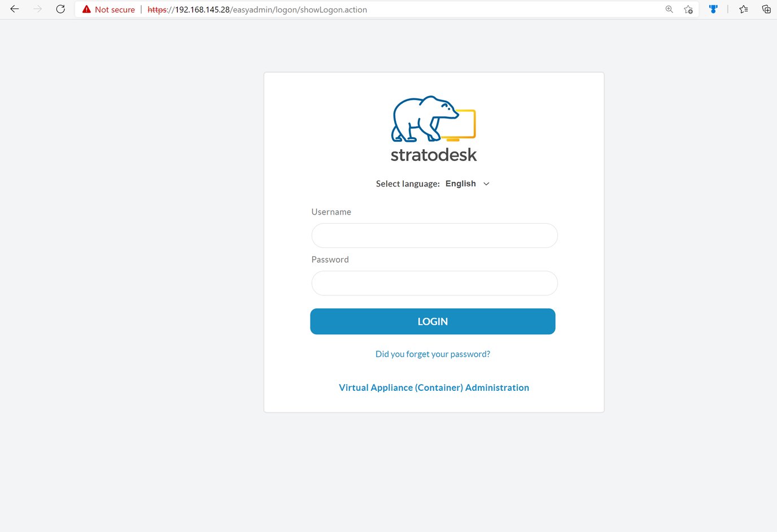The height and width of the screenshot is (532, 777).
Task: Add this page to favorites with the star-plus icon
Action: (688, 10)
